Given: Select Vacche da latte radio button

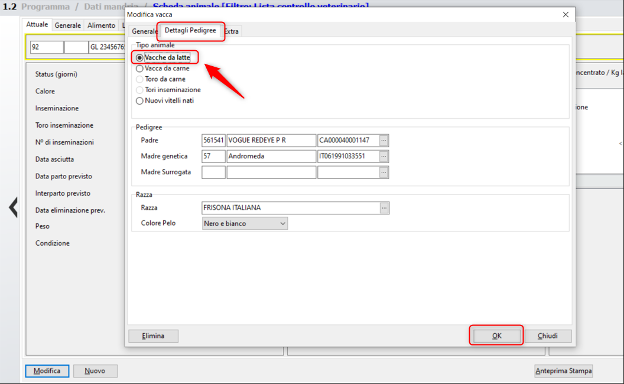Looking at the screenshot, I should pyautogui.click(x=139, y=58).
